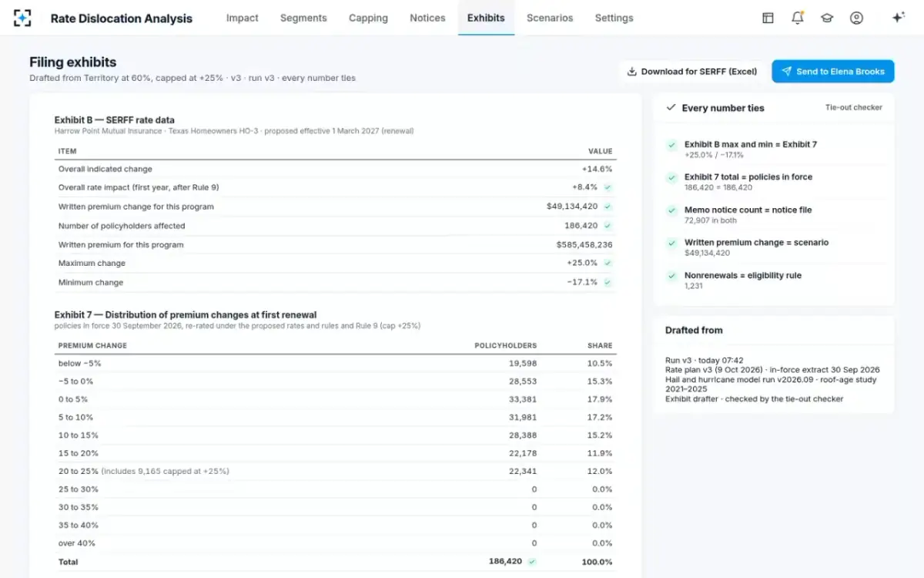The height and width of the screenshot is (578, 924).
Task: Click 'Exhibit 7 — Distribution of premium changes' heading
Action: coord(186,314)
